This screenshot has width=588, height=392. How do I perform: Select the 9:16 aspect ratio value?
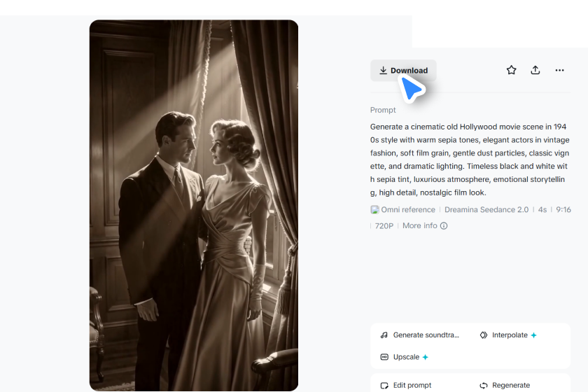pos(563,210)
